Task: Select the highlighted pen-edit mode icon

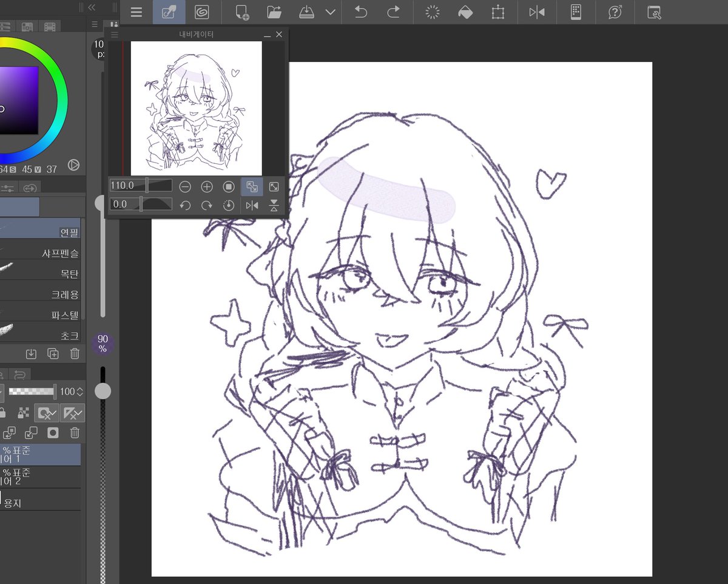Action: (x=169, y=12)
